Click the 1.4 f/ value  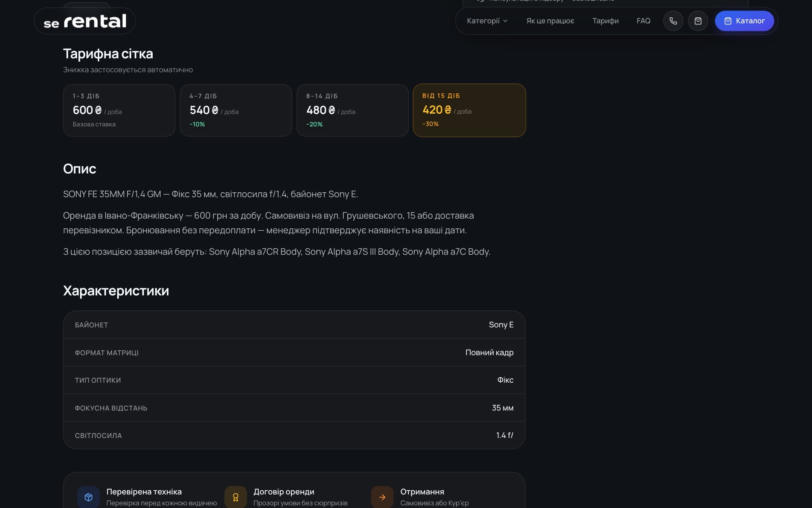(x=504, y=435)
